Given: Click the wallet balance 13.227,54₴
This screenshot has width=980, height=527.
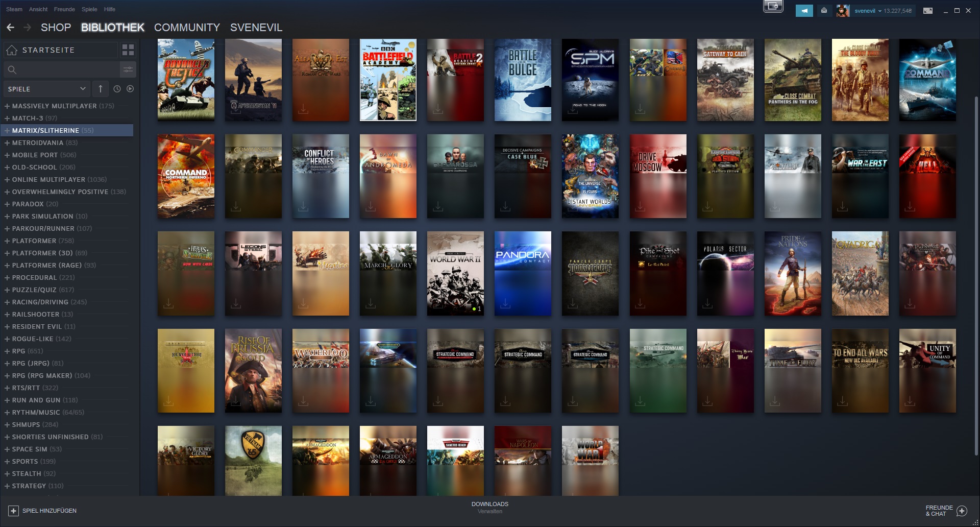Looking at the screenshot, I should pos(898,11).
